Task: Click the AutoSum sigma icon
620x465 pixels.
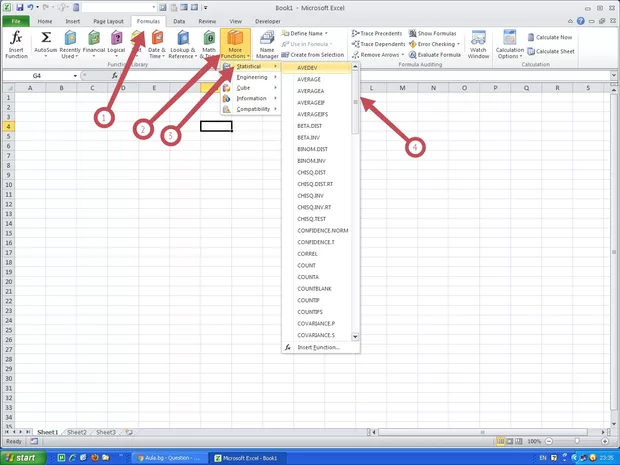Action: (x=46, y=38)
